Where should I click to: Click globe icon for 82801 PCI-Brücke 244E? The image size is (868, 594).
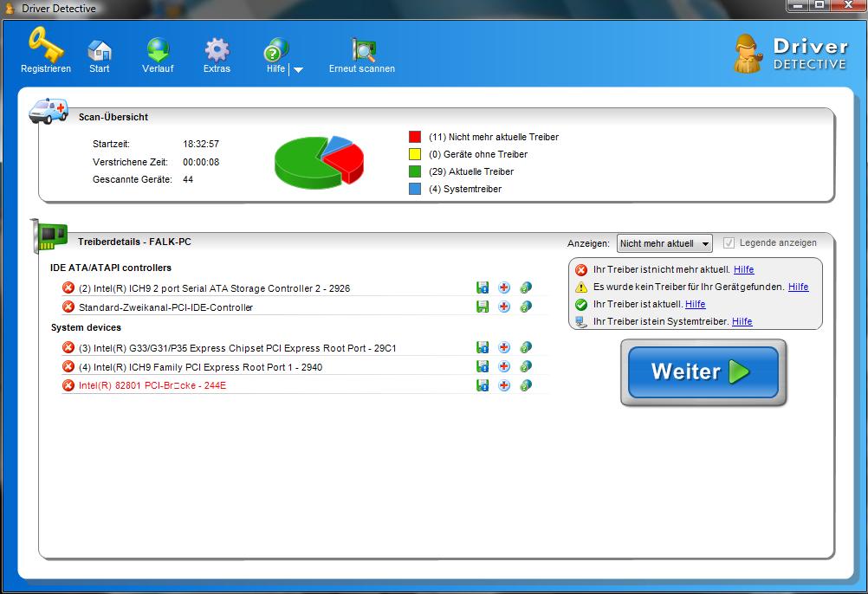point(526,385)
